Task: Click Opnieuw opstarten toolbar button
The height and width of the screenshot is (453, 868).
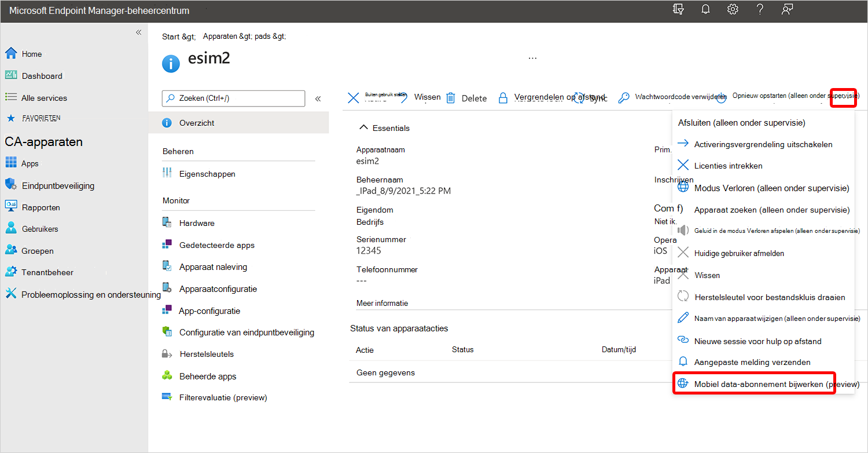Action: click(x=796, y=96)
